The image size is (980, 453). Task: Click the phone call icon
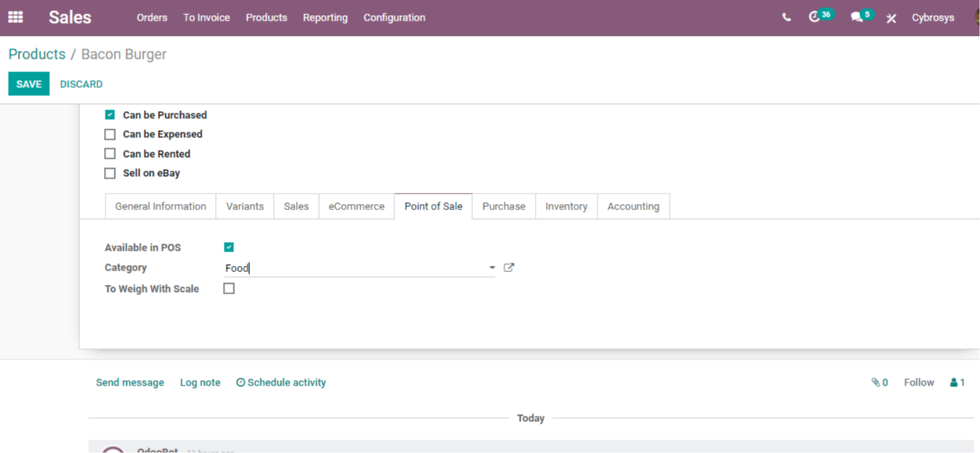click(786, 17)
